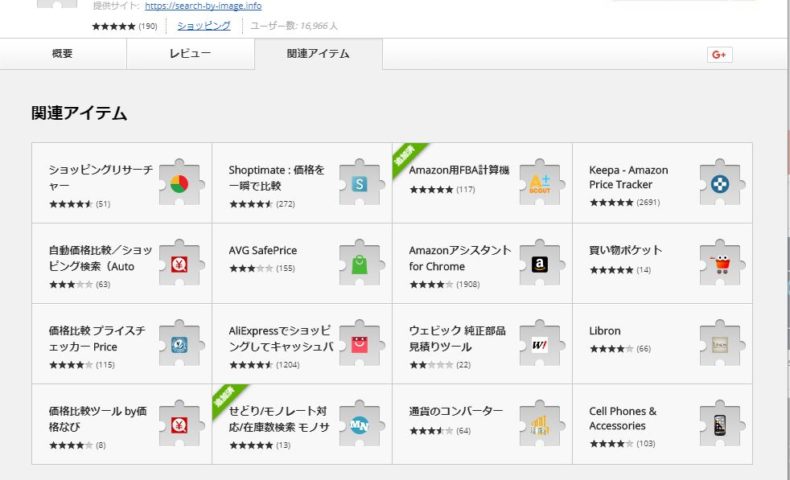
Task: Click the AVG SafePrice title text
Action: (x=262, y=250)
